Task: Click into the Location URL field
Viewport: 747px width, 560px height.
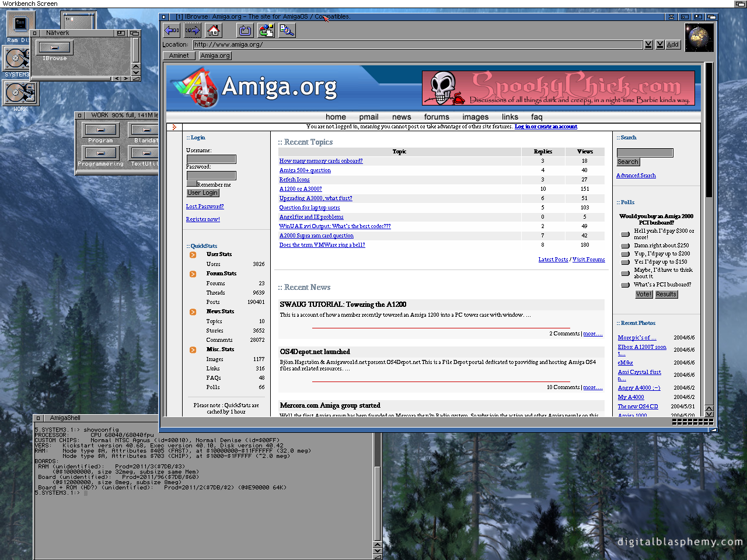Action: pyautogui.click(x=418, y=44)
